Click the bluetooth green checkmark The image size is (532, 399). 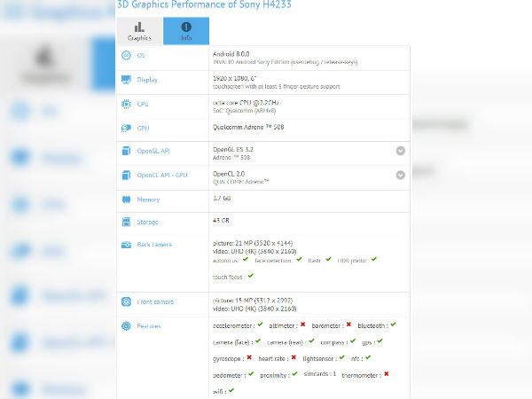tap(393, 325)
